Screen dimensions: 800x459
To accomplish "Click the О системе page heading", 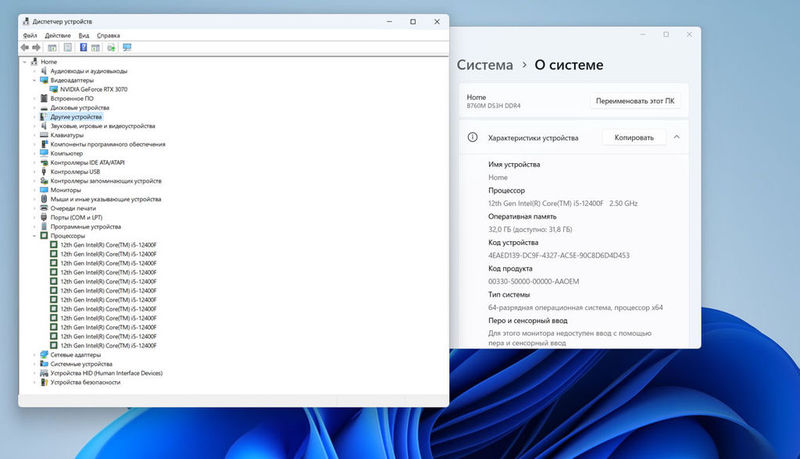I will pyautogui.click(x=569, y=65).
